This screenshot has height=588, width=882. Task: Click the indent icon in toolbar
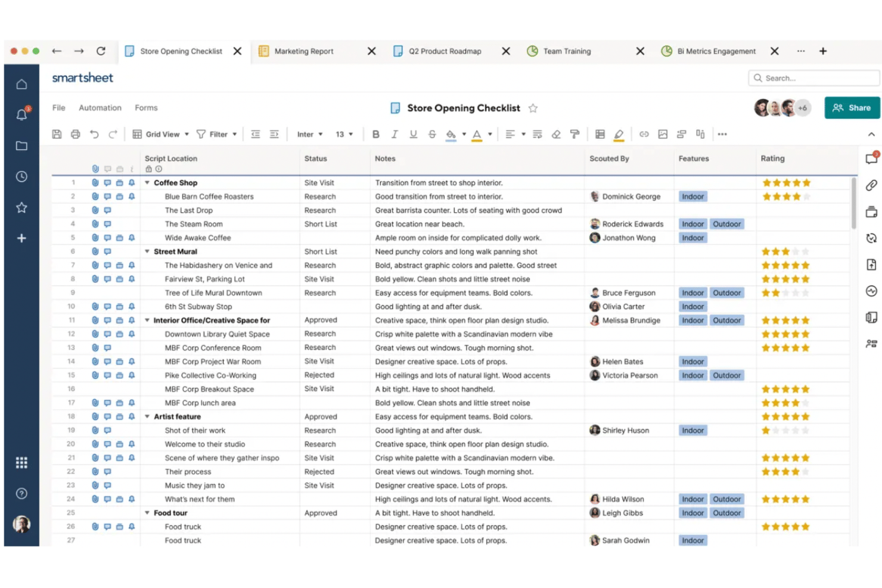coord(274,134)
